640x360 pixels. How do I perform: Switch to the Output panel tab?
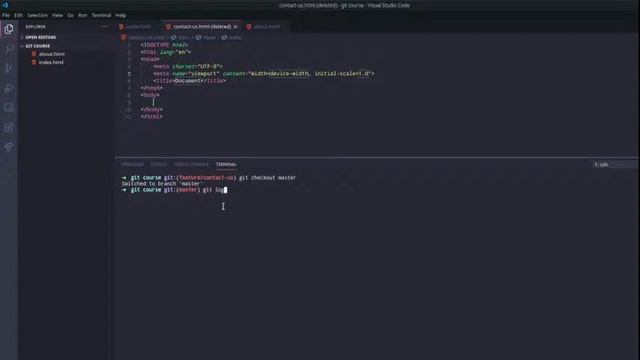click(158, 164)
